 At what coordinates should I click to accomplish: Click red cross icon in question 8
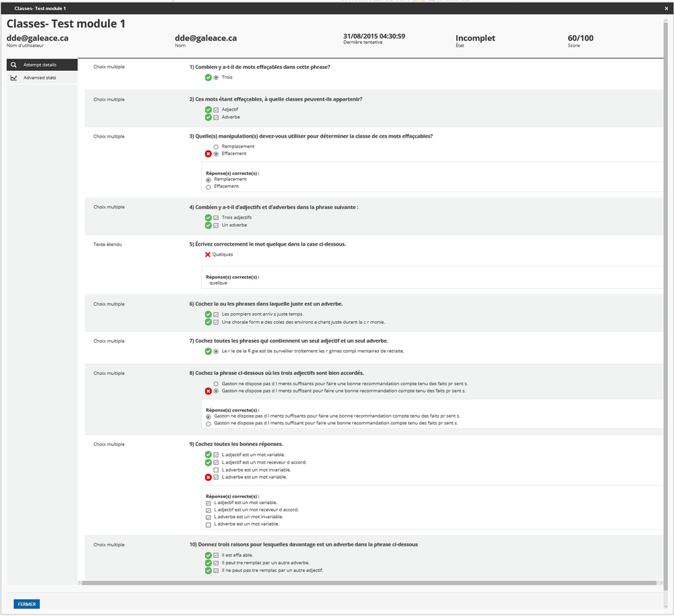[x=208, y=391]
